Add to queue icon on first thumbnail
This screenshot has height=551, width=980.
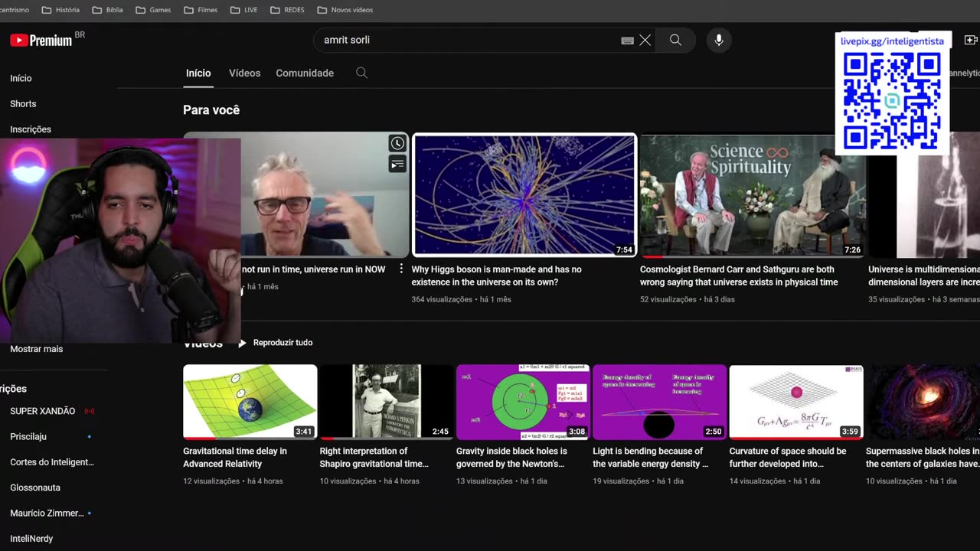click(x=397, y=163)
